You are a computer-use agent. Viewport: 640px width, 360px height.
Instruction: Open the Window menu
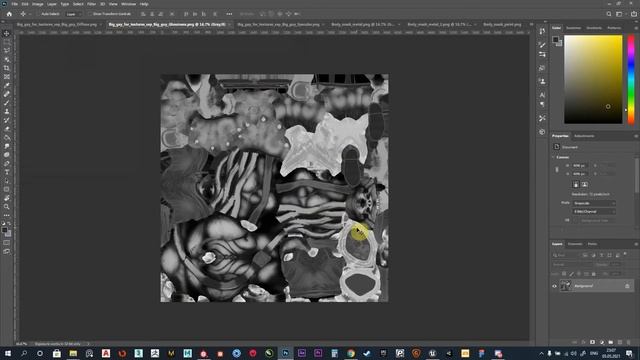pos(128,4)
